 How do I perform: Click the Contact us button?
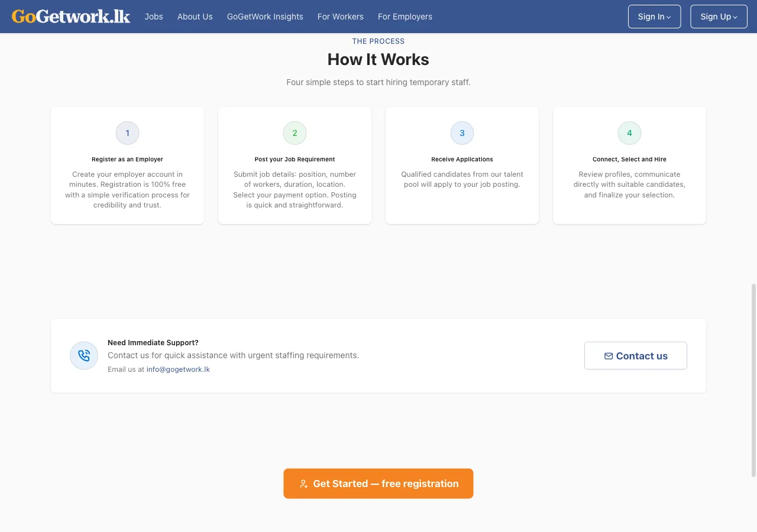coord(636,356)
